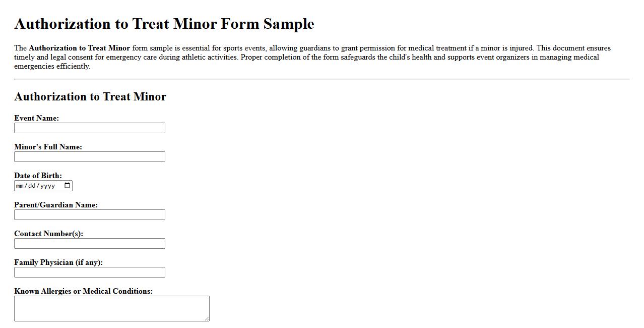The image size is (644, 328).
Task: Click the Minor's Full Name label
Action: 48,147
